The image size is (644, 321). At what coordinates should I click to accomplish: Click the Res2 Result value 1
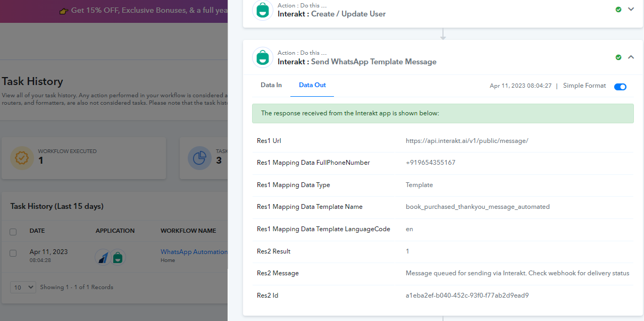coord(407,251)
